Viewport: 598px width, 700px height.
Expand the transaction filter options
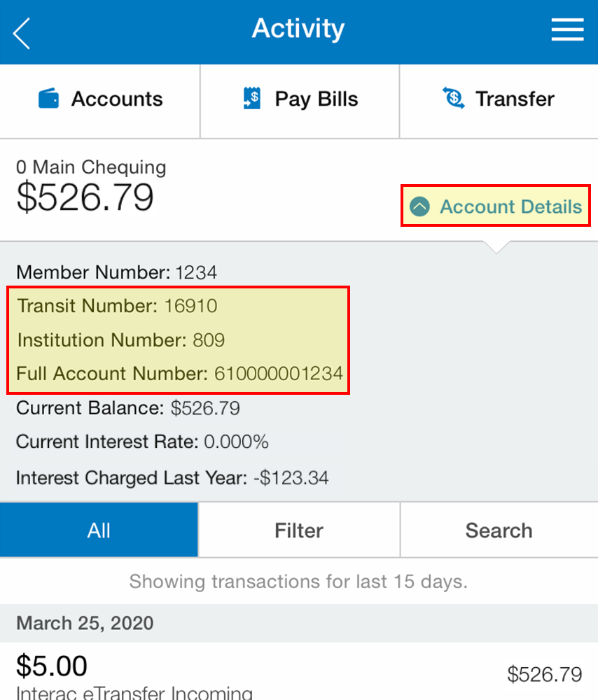298,530
